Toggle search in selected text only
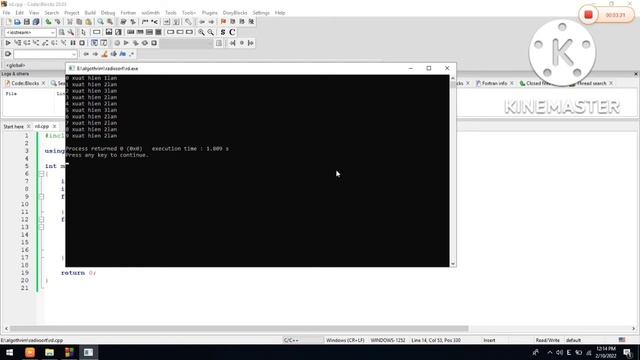Screen dimensions: 640x360 pos(113,54)
